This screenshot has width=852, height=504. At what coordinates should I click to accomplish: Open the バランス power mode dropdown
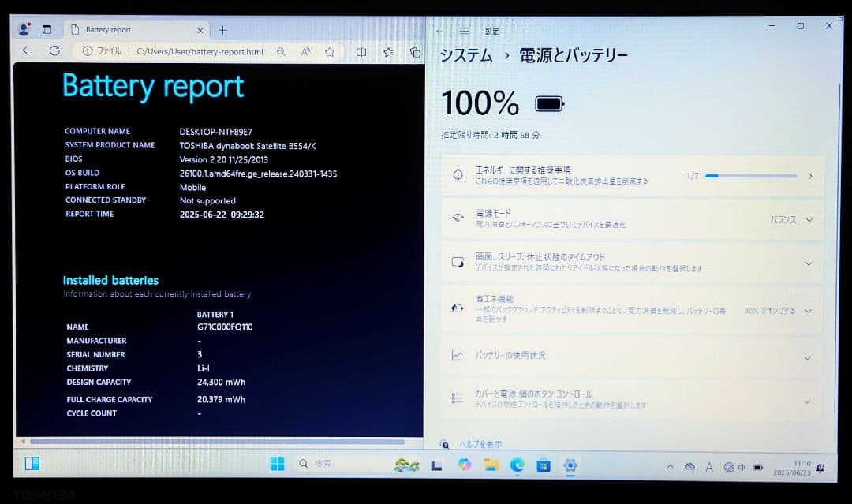coord(783,220)
